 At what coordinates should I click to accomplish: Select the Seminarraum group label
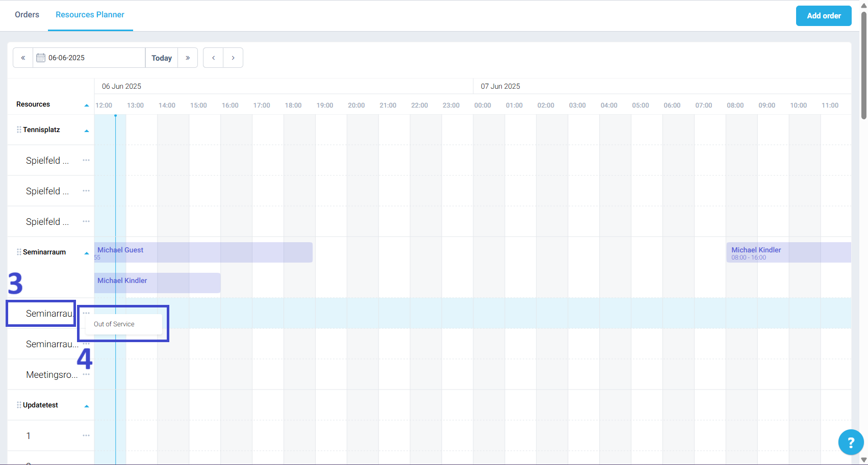pyautogui.click(x=44, y=252)
